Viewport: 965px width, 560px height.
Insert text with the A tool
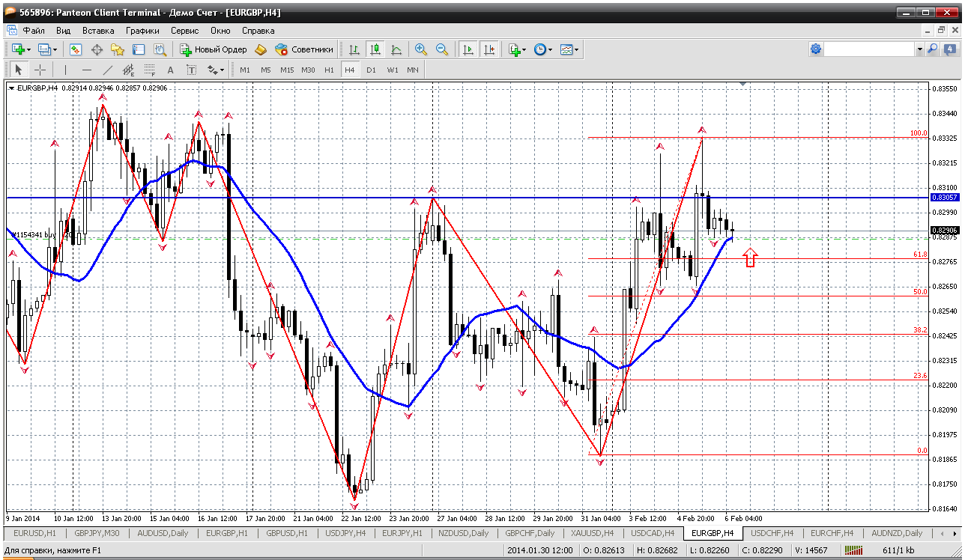pos(171,70)
